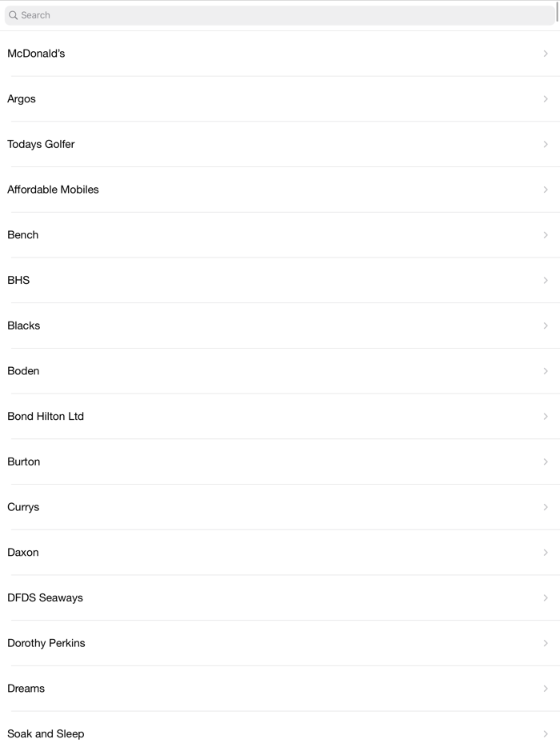The image size is (560, 747).
Task: Click the chevron beside Argos
Action: click(546, 99)
